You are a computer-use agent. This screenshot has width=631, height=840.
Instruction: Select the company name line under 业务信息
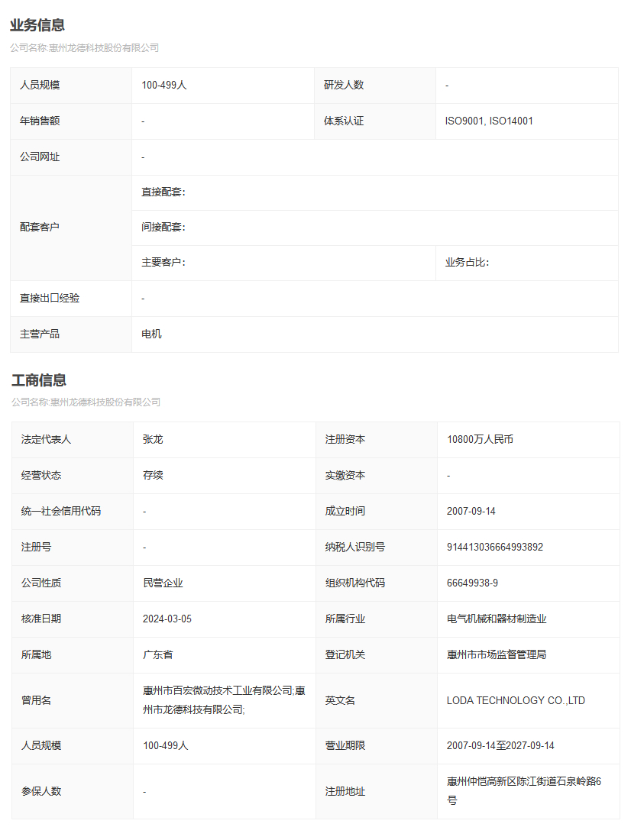[85, 47]
